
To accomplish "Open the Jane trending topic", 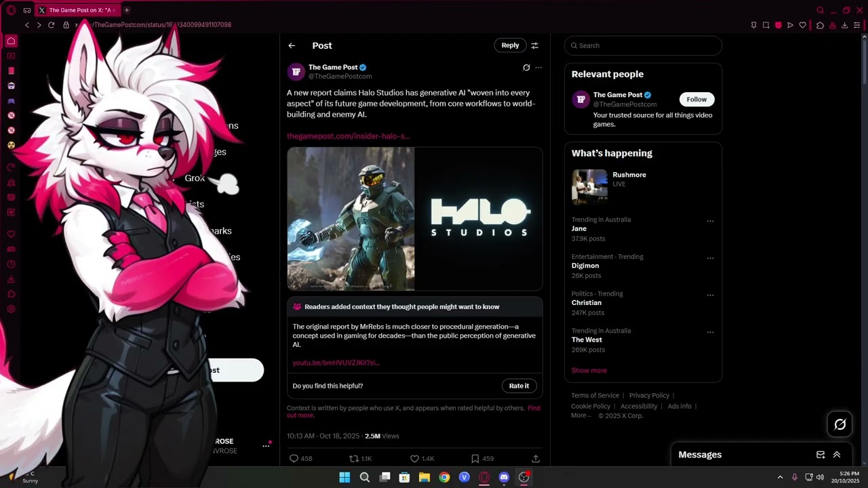I will click(643, 229).
